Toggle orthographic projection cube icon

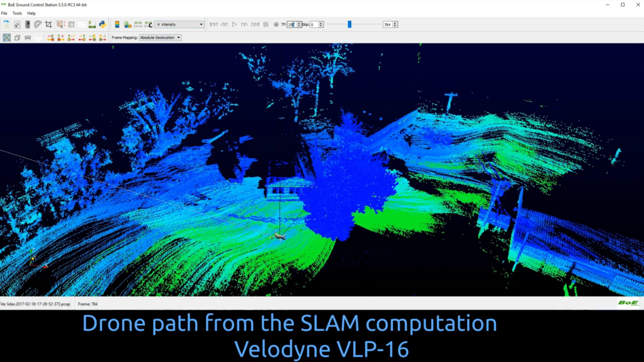click(x=17, y=38)
